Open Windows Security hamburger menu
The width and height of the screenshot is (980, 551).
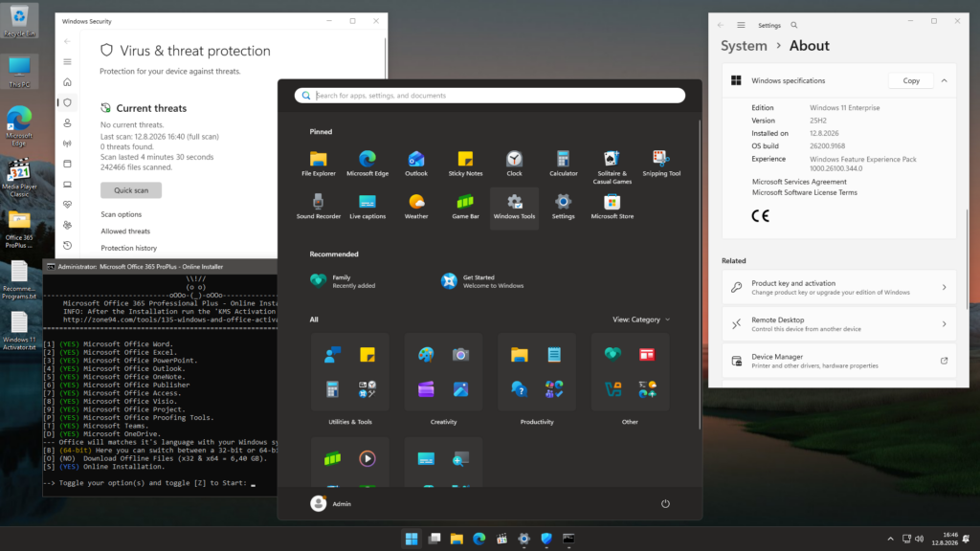[68, 62]
